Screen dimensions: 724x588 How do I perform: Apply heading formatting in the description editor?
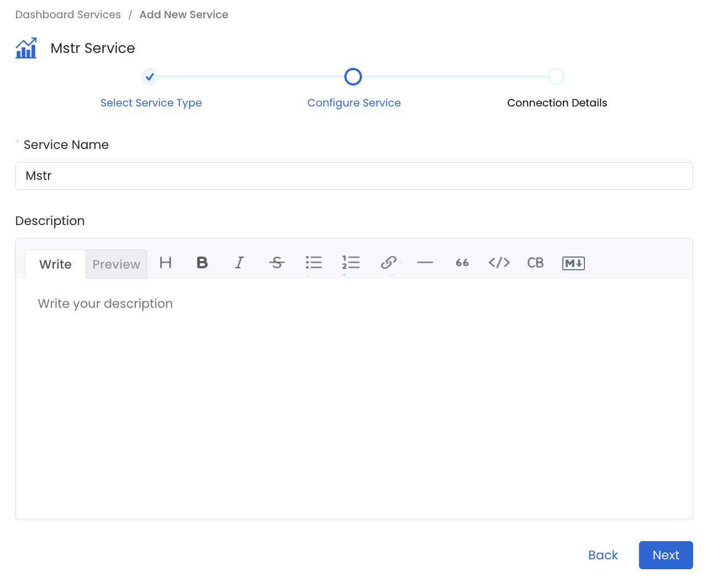(x=166, y=263)
